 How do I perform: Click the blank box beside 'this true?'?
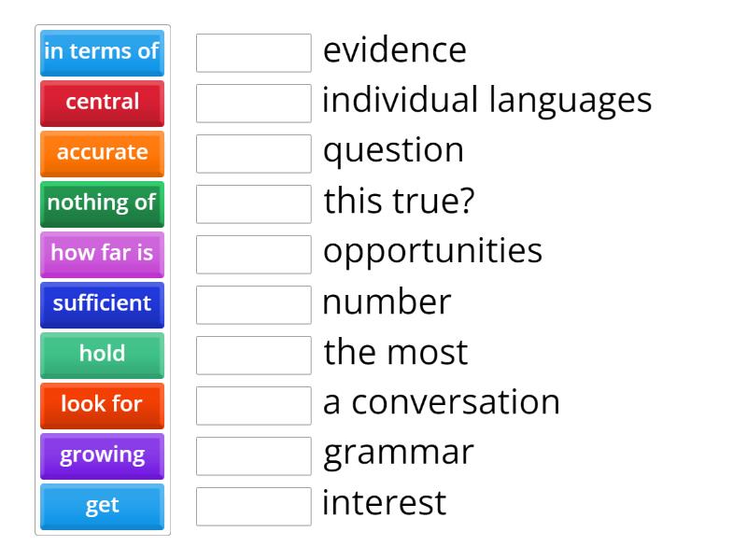pyautogui.click(x=253, y=204)
